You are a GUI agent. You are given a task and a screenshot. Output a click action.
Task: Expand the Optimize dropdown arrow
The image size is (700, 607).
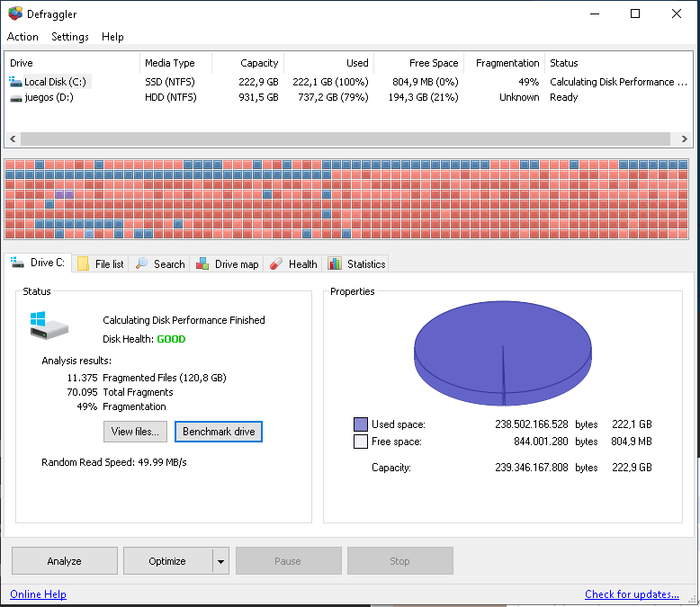coord(221,561)
